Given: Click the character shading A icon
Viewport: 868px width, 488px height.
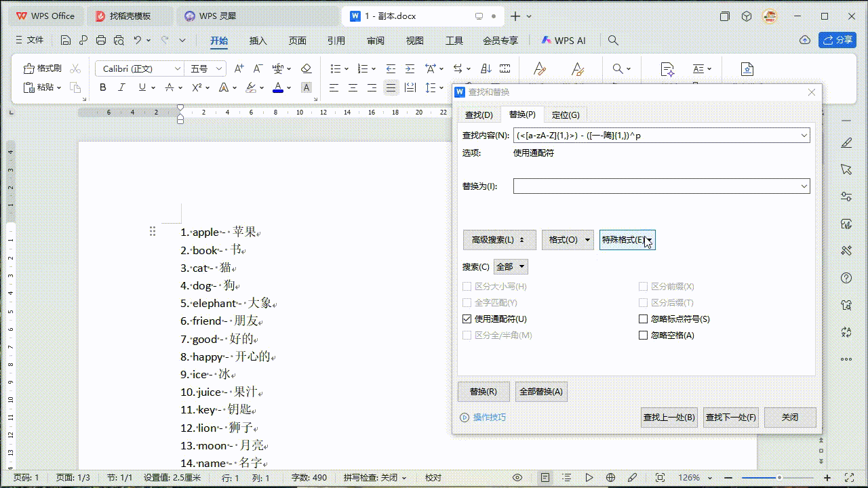Looking at the screenshot, I should click(306, 87).
